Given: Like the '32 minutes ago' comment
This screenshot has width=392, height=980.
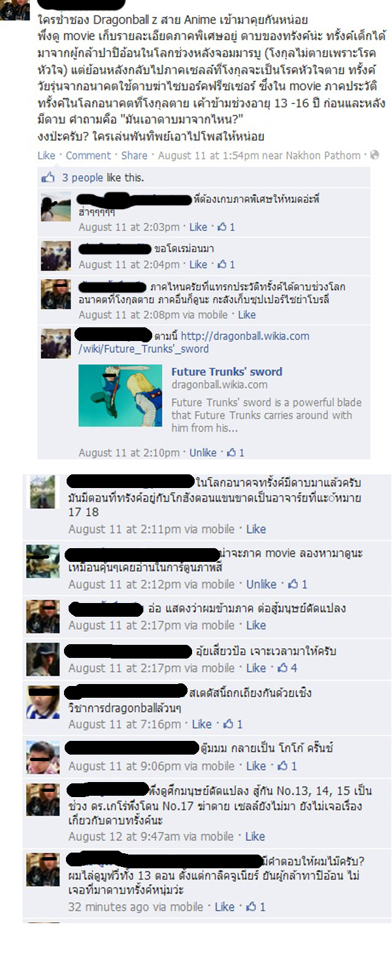Looking at the screenshot, I should click(224, 907).
